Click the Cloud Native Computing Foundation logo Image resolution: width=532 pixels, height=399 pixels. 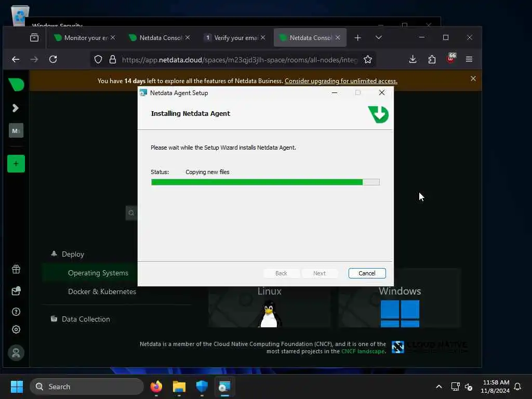[x=430, y=347]
